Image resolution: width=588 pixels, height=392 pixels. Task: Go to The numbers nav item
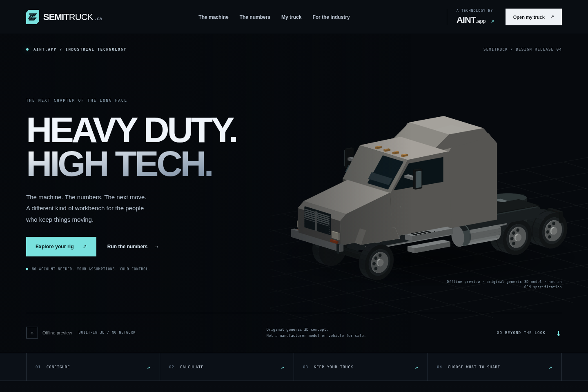point(255,17)
